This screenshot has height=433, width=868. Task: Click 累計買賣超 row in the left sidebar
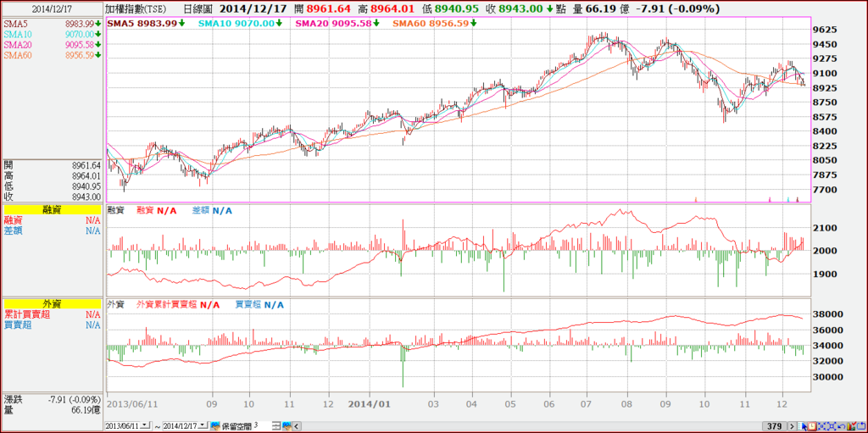coord(52,314)
